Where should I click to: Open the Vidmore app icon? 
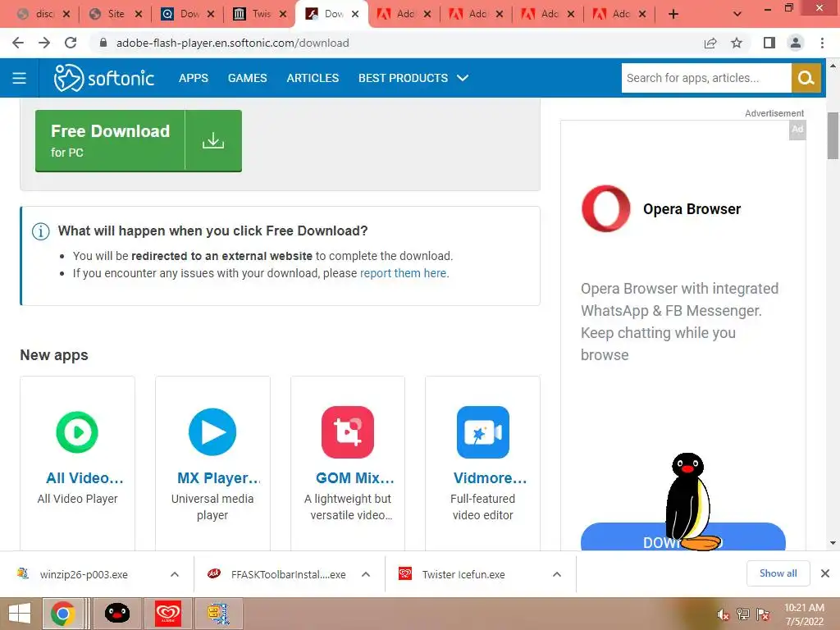(482, 431)
